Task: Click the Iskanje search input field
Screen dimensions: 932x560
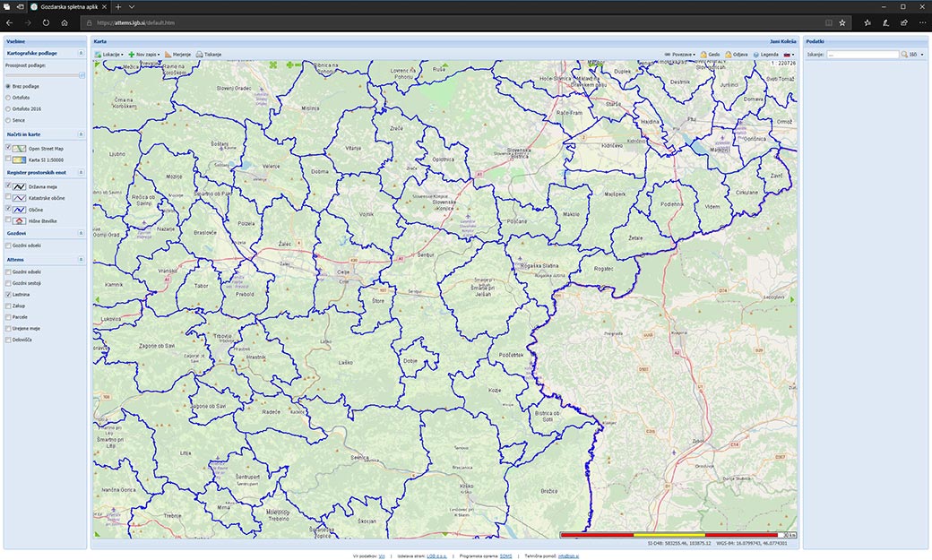Action: 862,55
